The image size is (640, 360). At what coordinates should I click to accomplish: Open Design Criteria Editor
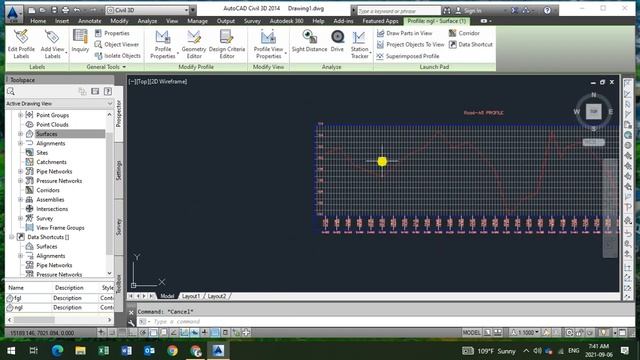[x=227, y=44]
